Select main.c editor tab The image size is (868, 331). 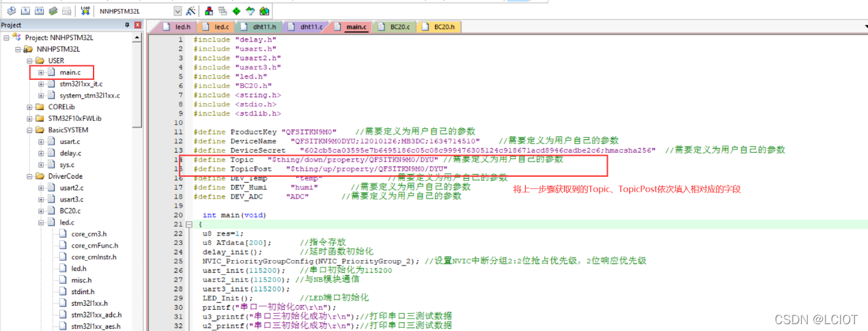point(350,27)
